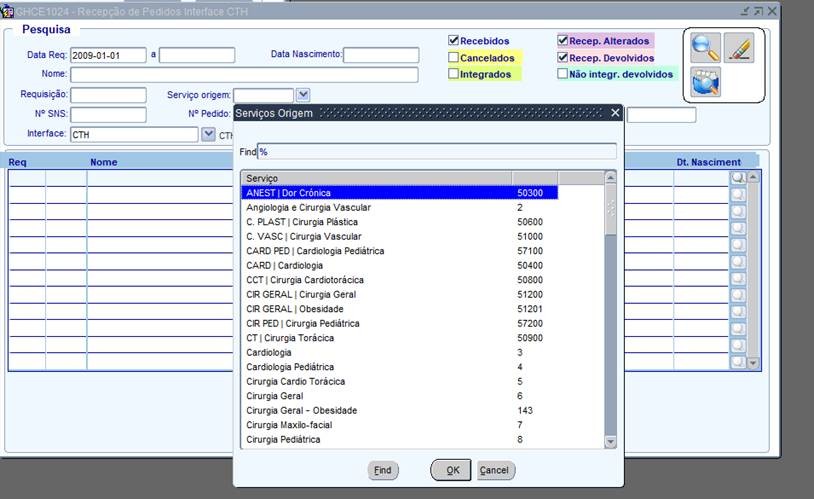Screen dimensions: 814x499
Task: Tick the Não integr. devolvidos checkbox
Action: coord(563,73)
